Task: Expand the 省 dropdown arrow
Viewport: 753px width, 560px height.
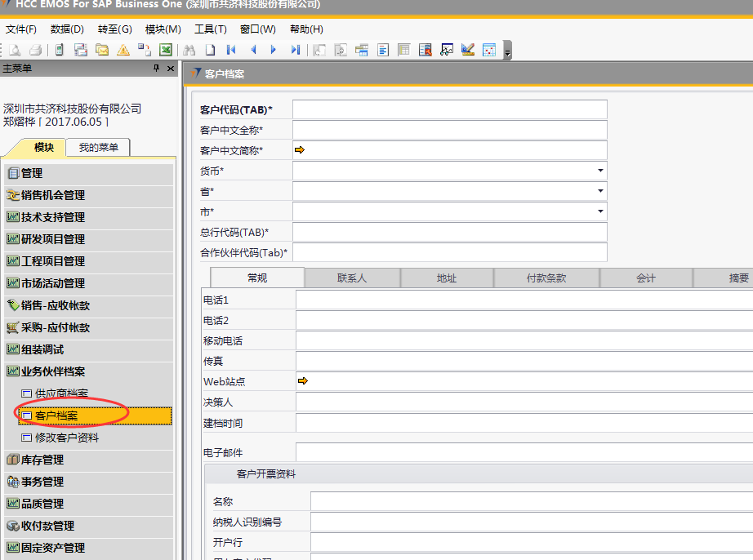Action: [600, 191]
